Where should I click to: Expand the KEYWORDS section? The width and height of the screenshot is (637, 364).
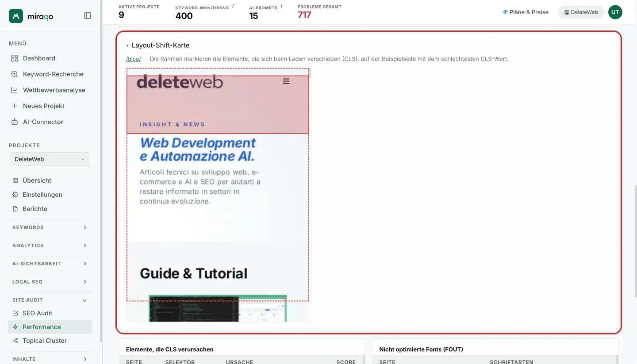point(50,227)
